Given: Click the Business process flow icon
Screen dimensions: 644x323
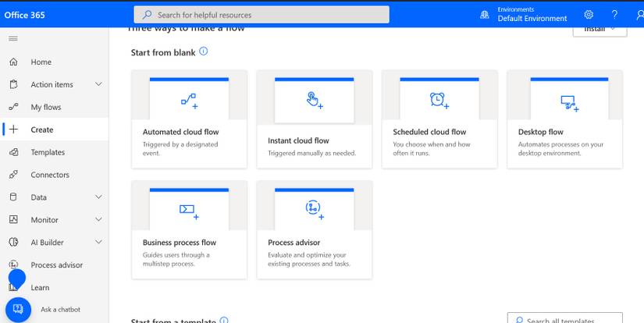Looking at the screenshot, I should pyautogui.click(x=189, y=211).
